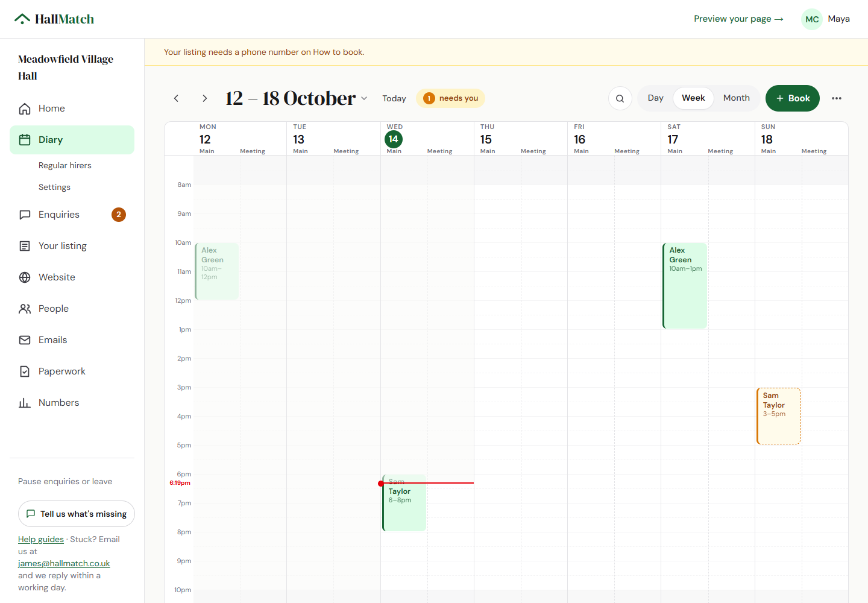Switch to Day view

point(655,98)
